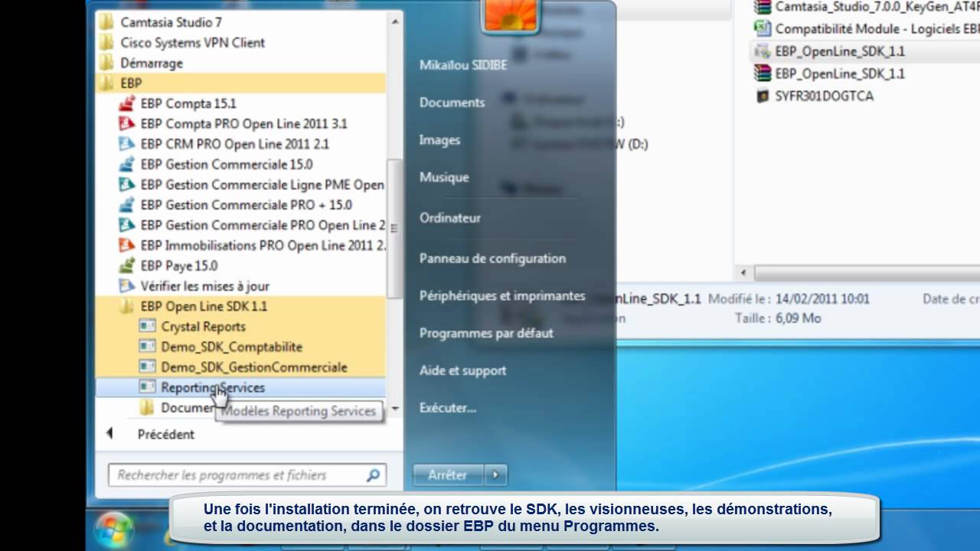
Task: Open the shutdown options arrow next to Arrêter
Action: tap(495, 475)
